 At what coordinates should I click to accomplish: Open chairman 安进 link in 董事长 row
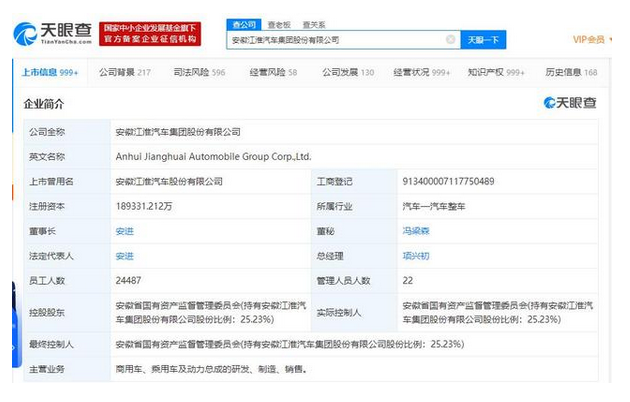coord(125,231)
